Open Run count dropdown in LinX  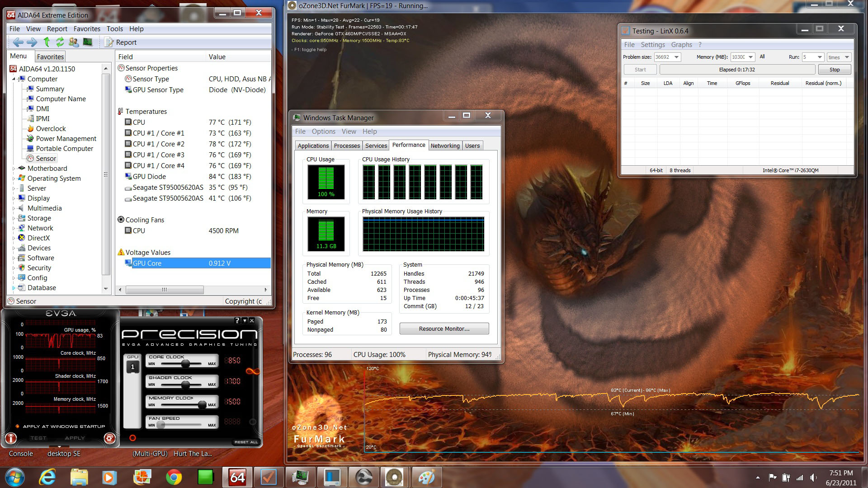click(819, 57)
